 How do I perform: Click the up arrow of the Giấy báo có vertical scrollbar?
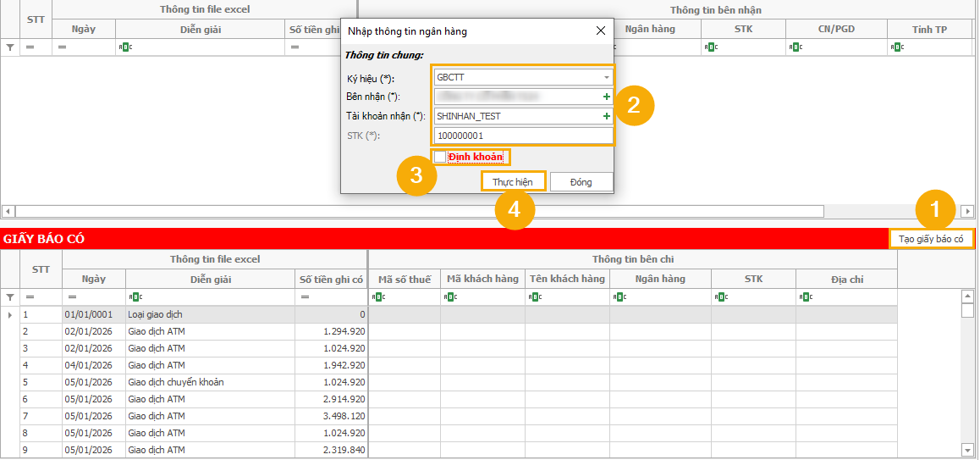(967, 296)
